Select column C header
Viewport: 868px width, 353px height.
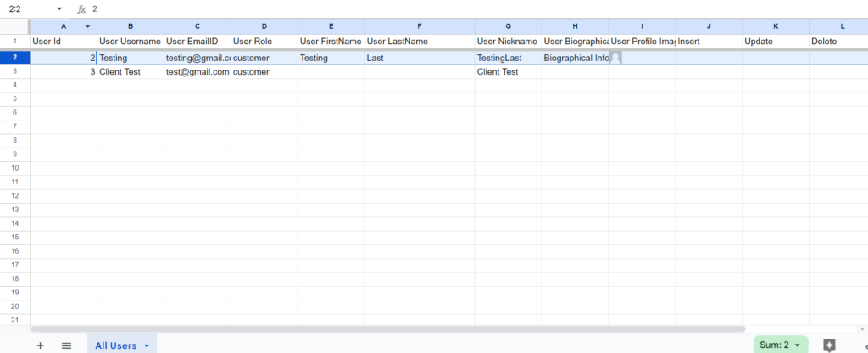197,26
